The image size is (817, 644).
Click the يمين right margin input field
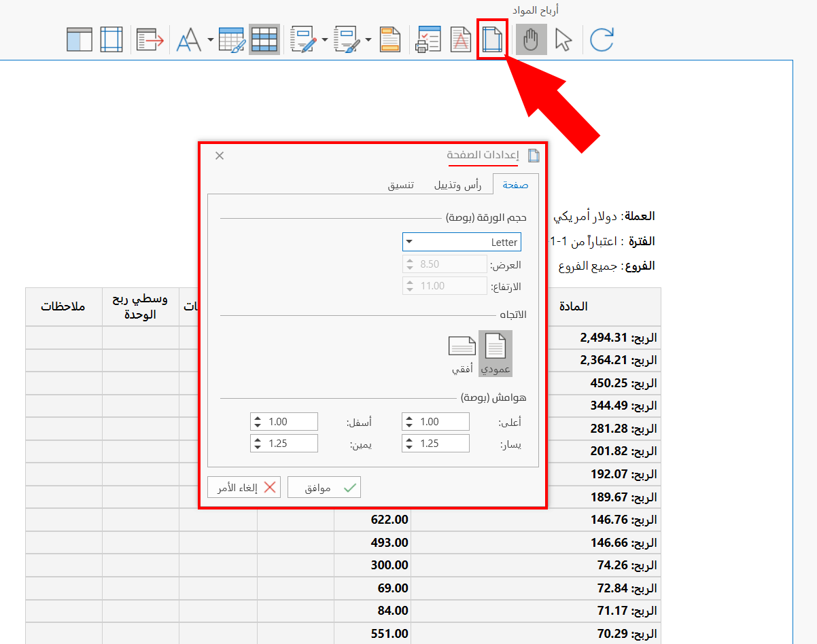(284, 444)
